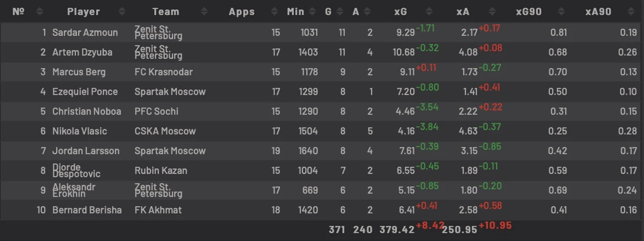Click the xA column header
644x241 pixels.
pyautogui.click(x=463, y=12)
